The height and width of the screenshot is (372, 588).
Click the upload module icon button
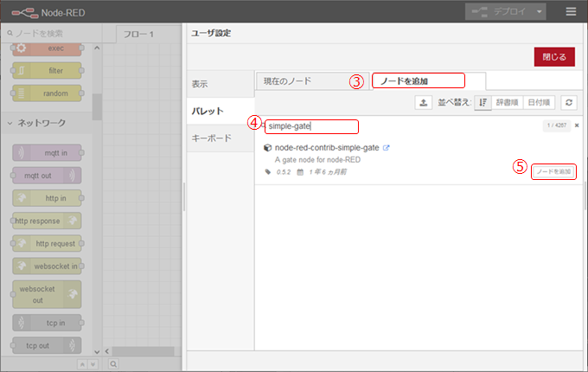tap(423, 103)
